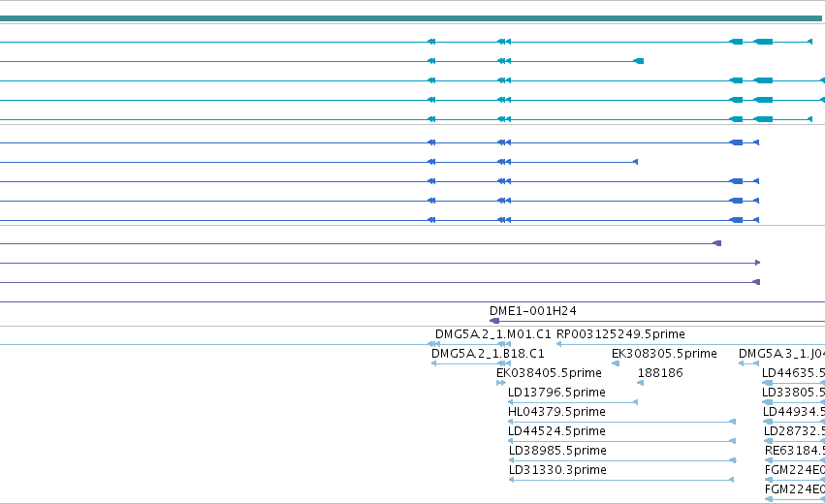Click the LD44635 label at right edge
This screenshot has height=504, width=825.
coord(793,373)
